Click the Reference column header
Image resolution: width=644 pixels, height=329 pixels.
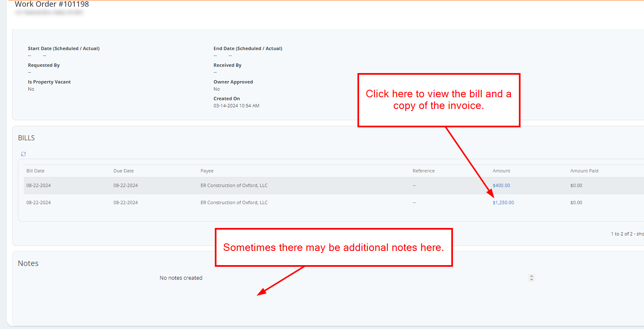point(423,171)
